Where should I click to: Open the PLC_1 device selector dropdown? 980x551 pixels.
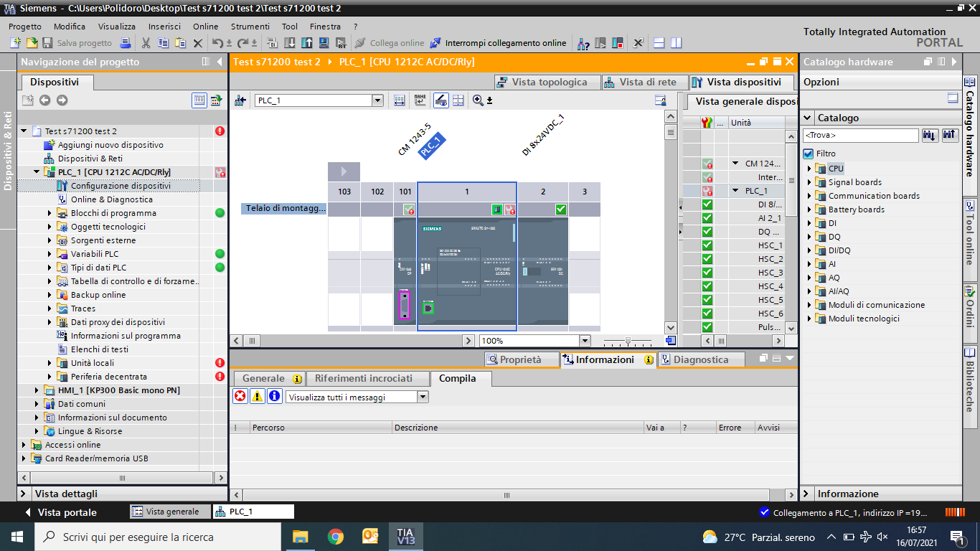point(377,100)
